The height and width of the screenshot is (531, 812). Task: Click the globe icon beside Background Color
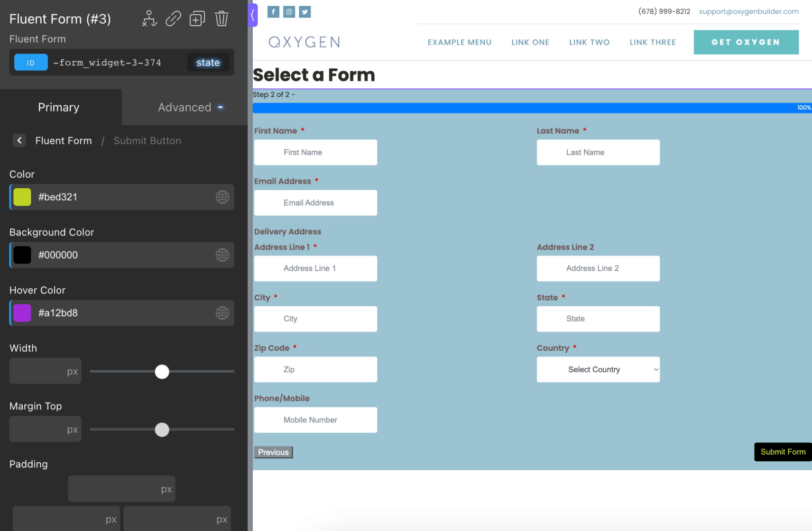tap(222, 255)
